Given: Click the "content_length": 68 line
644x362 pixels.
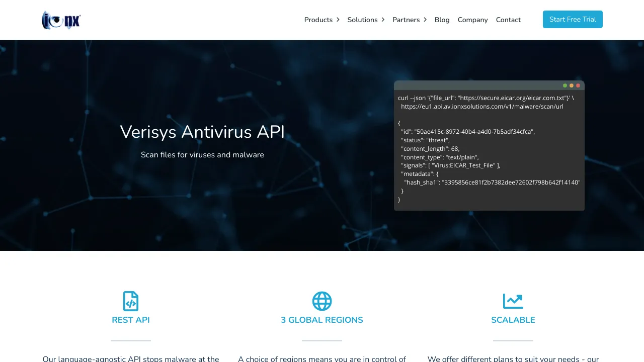Looking at the screenshot, I should tap(430, 149).
